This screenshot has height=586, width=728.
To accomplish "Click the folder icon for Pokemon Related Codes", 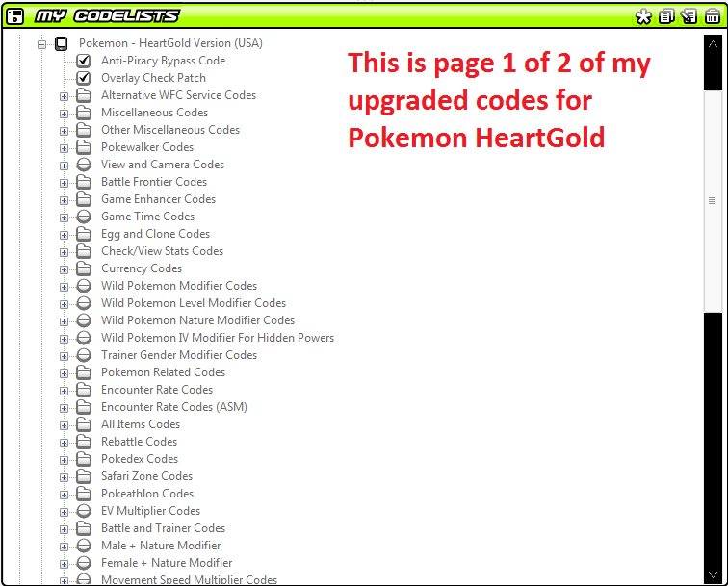I will [84, 372].
